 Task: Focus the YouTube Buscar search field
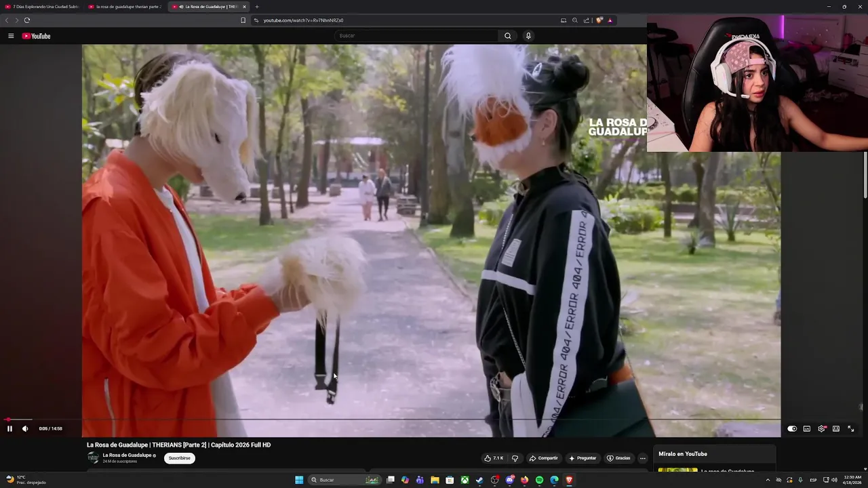click(416, 36)
